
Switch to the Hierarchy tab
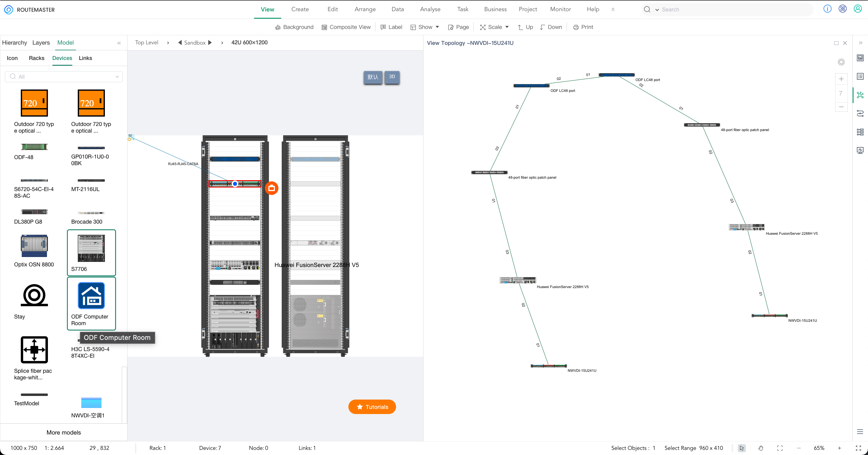pos(14,43)
